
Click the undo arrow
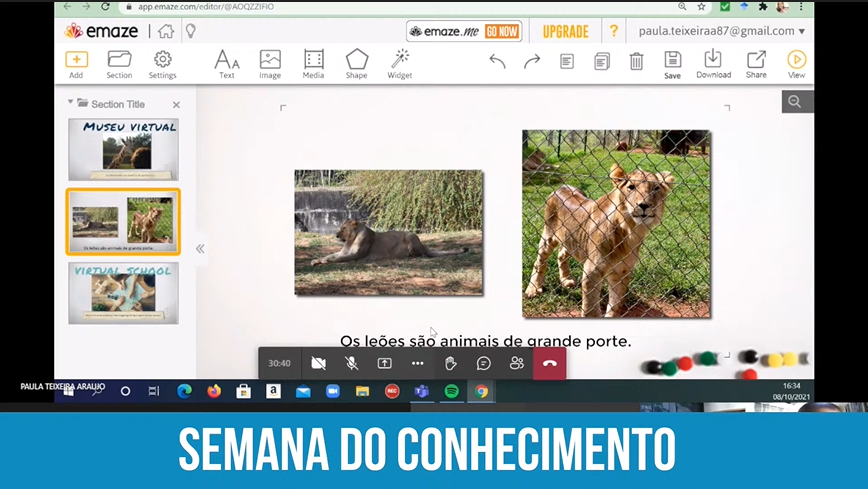click(x=497, y=62)
